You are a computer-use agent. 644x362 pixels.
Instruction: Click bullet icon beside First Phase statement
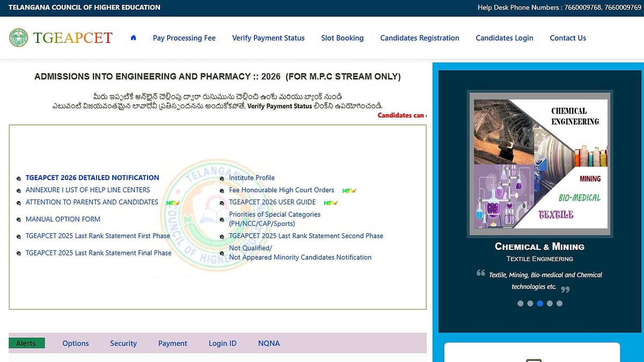(x=19, y=237)
